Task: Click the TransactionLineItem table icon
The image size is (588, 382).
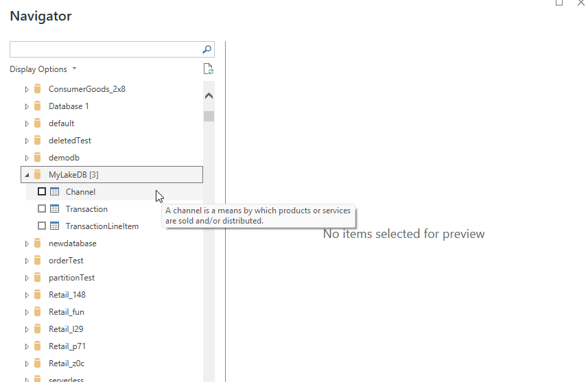Action: tap(55, 226)
